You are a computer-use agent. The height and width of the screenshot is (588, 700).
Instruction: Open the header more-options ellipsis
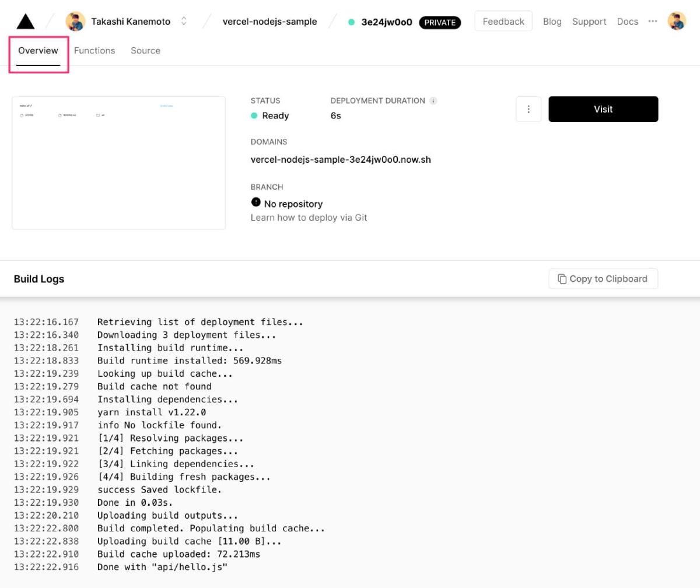(653, 21)
